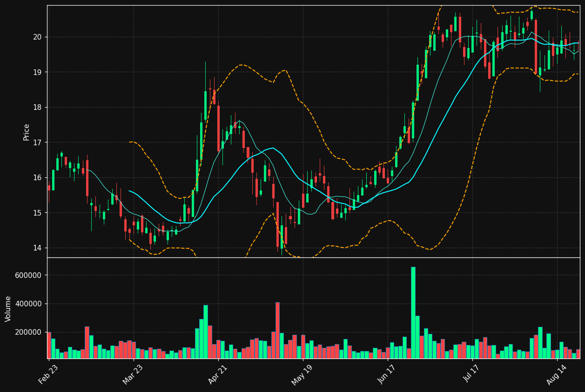The width and height of the screenshot is (585, 392).
Task: Select the "14" price tick label
Action: coord(37,248)
